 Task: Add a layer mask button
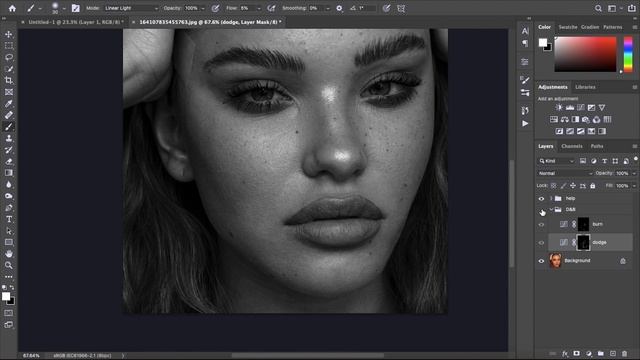[576, 353]
